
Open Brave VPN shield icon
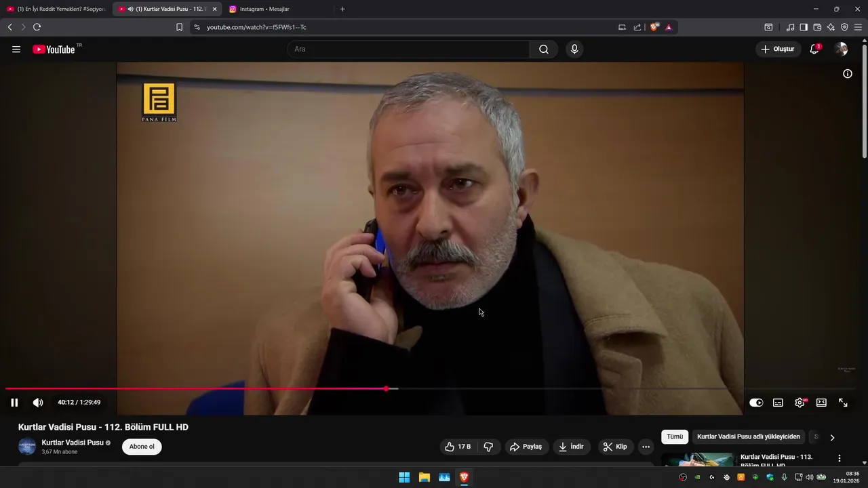tap(844, 27)
